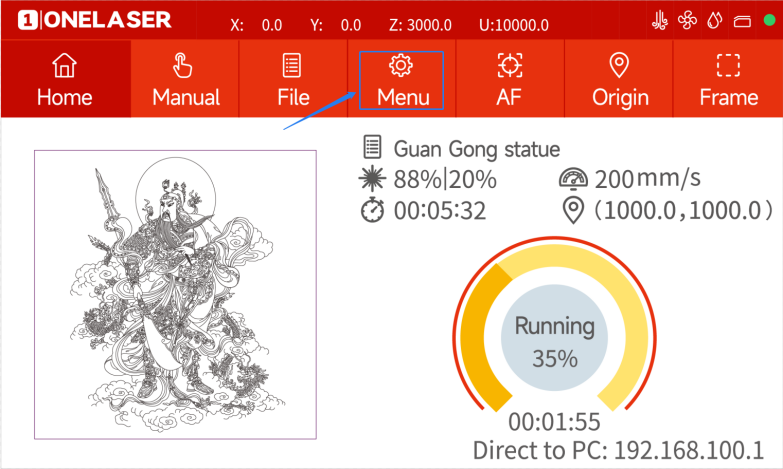Click the ONELASER logo
The image size is (783, 469).
pyautogui.click(x=94, y=20)
